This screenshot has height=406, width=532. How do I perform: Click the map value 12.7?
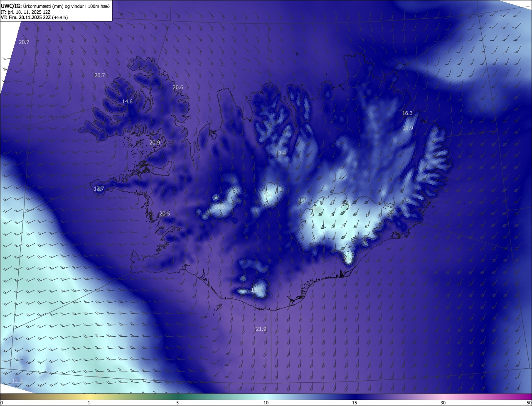(99, 188)
